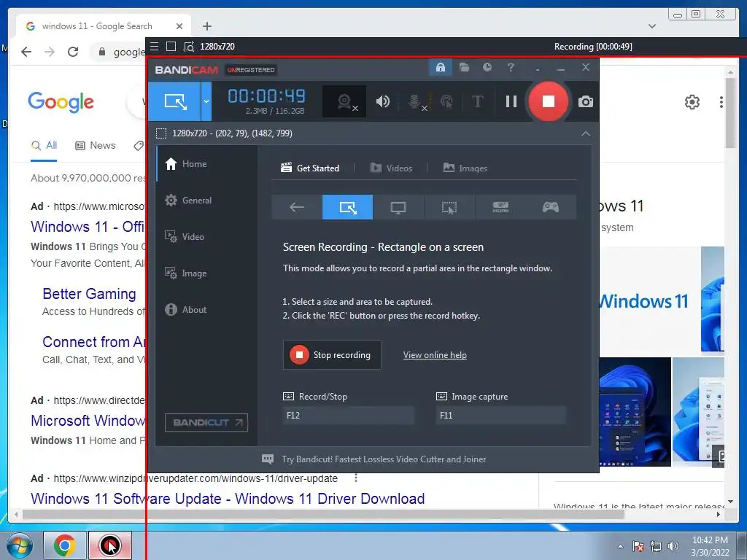Toggle the text overlay T icon
747x560 pixels.
[x=477, y=101]
